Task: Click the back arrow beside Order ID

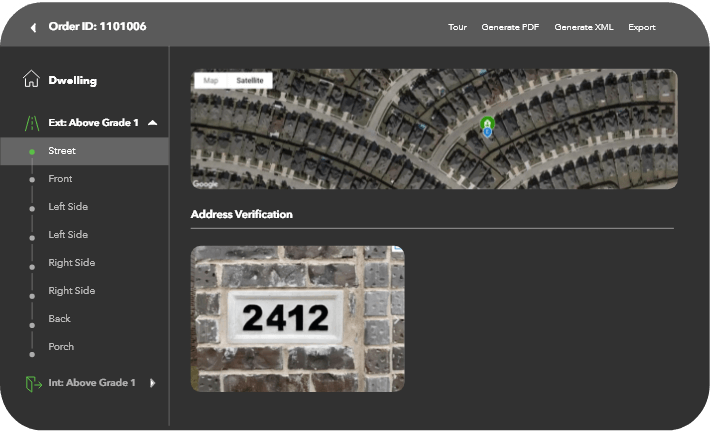Action: coord(33,28)
